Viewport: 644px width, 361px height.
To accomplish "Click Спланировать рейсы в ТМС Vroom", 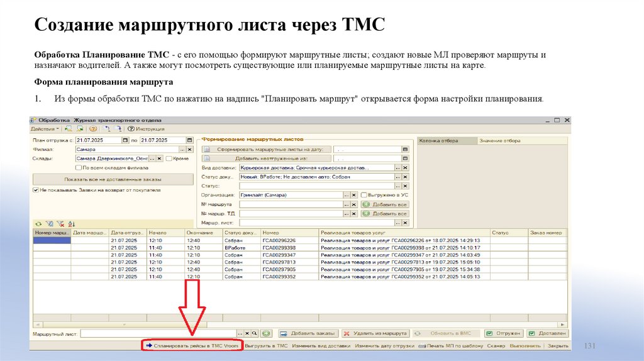I will click(192, 346).
